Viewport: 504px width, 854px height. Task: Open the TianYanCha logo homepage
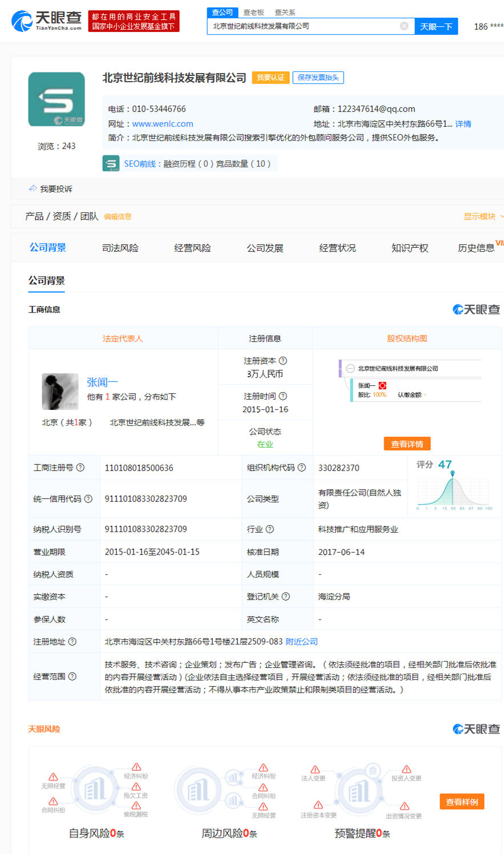click(46, 21)
